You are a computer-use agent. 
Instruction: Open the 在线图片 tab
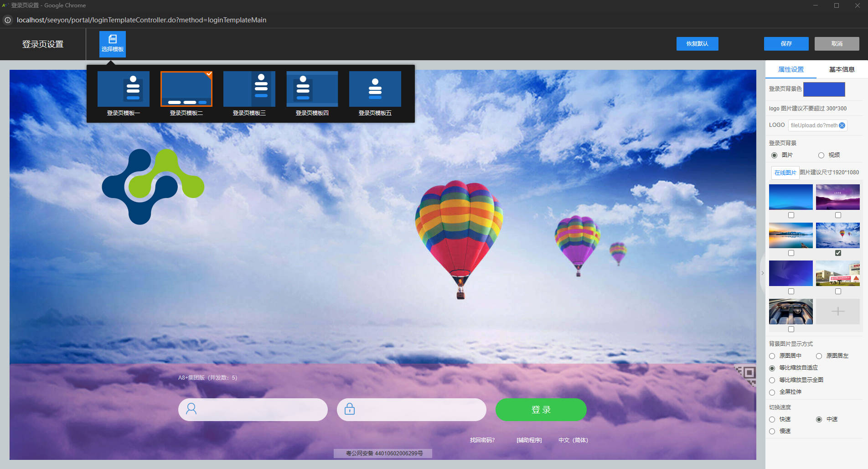(785, 172)
